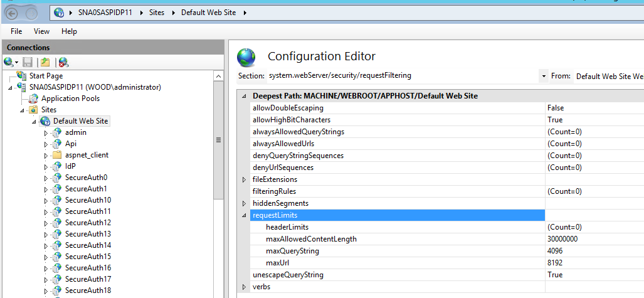Collapse the Default Web Site tree node

pyautogui.click(x=34, y=121)
